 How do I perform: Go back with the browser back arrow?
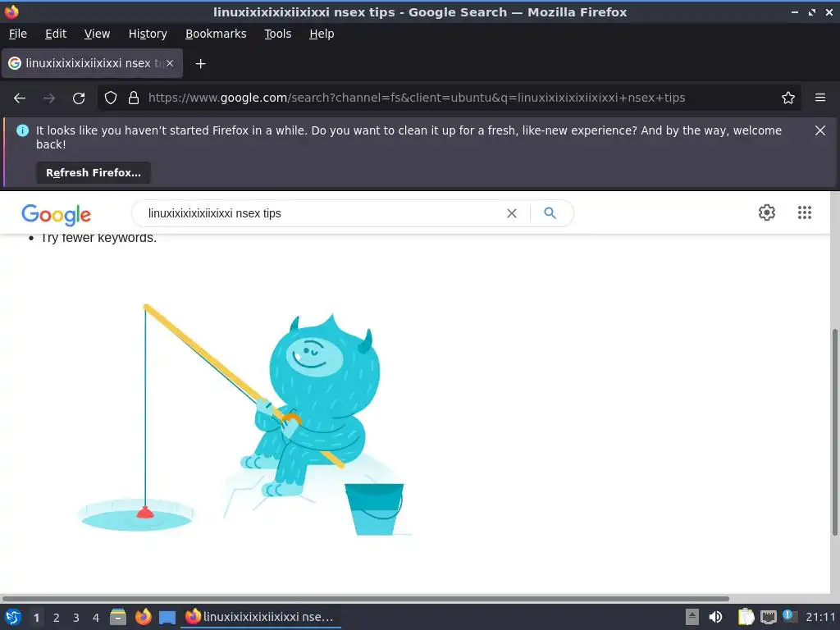[20, 98]
